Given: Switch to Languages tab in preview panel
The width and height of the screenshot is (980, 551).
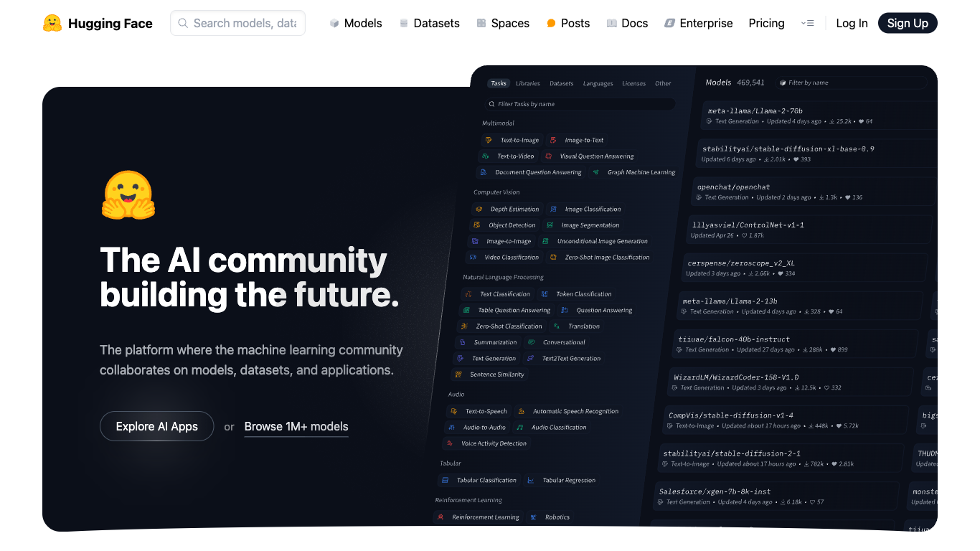Looking at the screenshot, I should click(598, 83).
